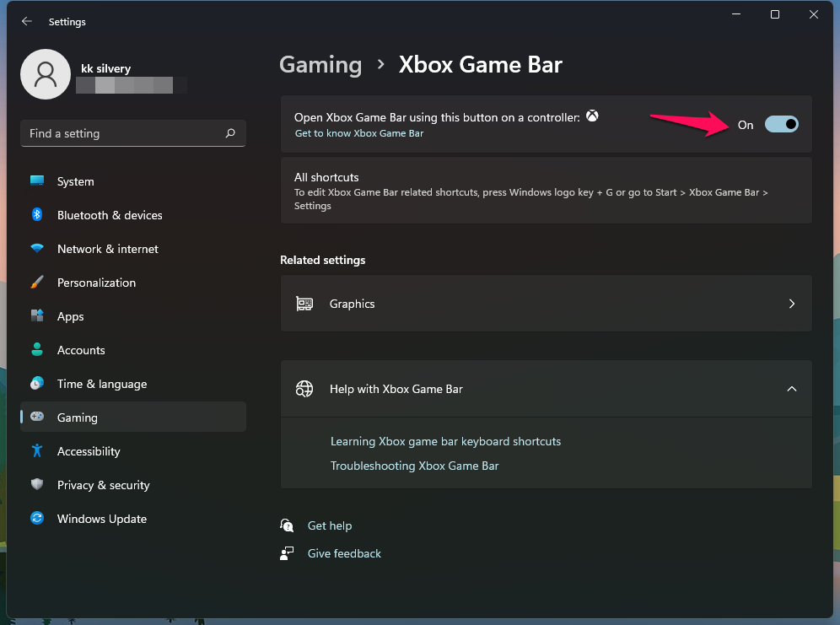Click the Accounts person icon
Screen dimensions: 840x625
(37, 350)
